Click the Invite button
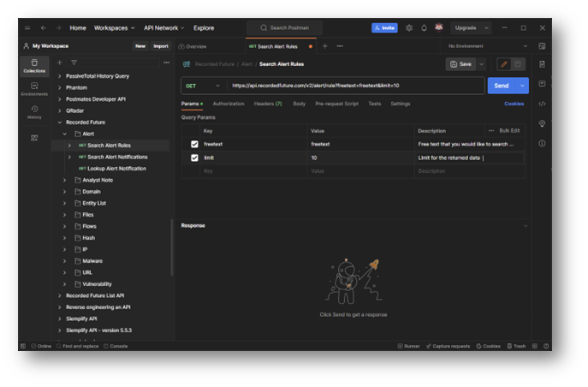 385,27
